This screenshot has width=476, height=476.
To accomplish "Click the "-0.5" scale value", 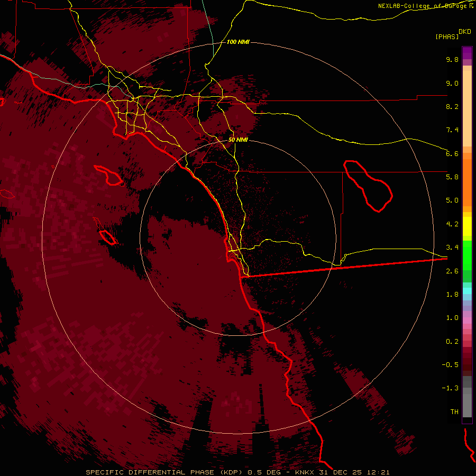I will (450, 365).
